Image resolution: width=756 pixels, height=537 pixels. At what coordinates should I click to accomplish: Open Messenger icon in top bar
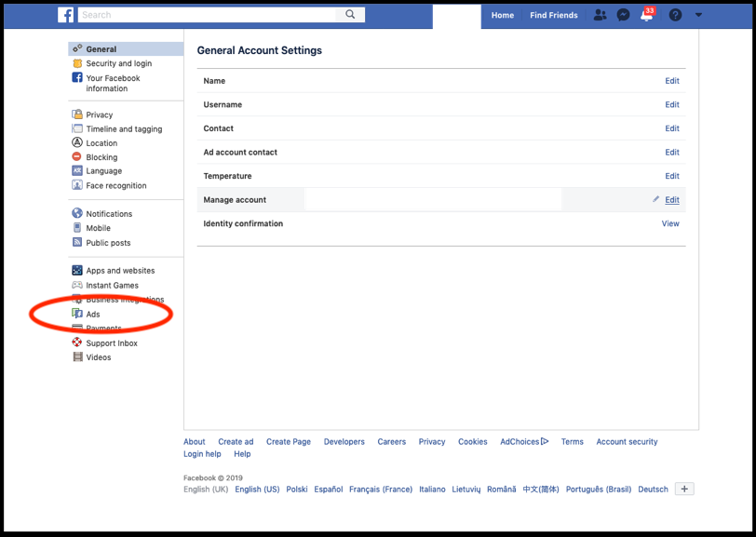pos(623,15)
